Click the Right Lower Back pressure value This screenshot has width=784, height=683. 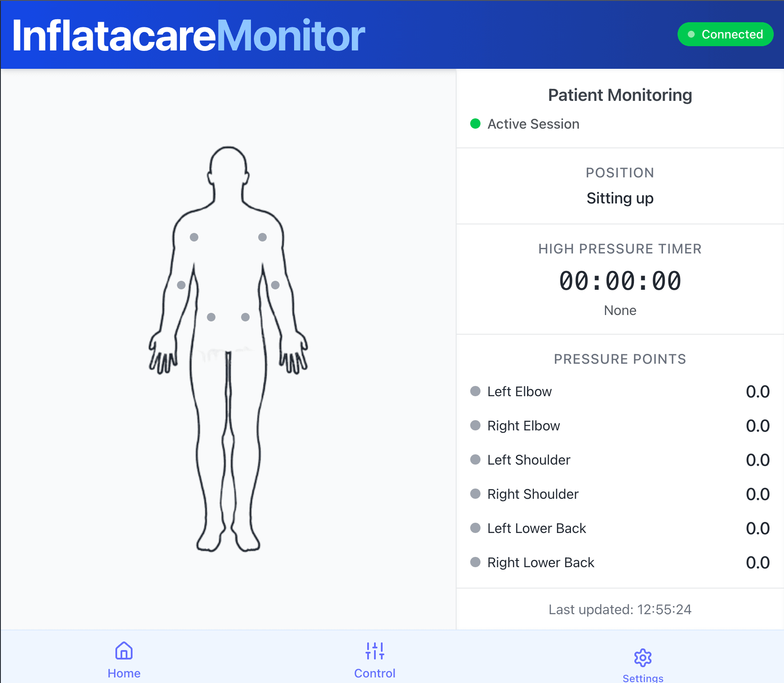[x=757, y=562]
